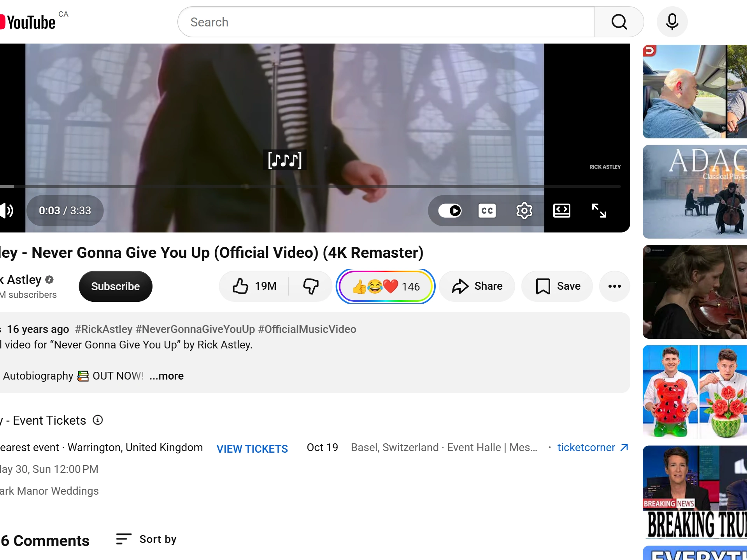747x560 pixels.
Task: Mute the video using speaker icon
Action: pos(7,210)
